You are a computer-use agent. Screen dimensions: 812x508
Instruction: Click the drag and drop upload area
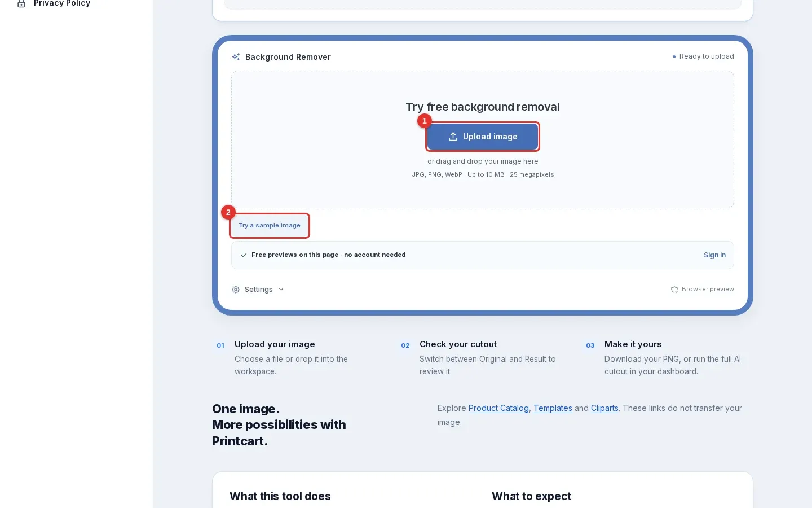(x=483, y=139)
